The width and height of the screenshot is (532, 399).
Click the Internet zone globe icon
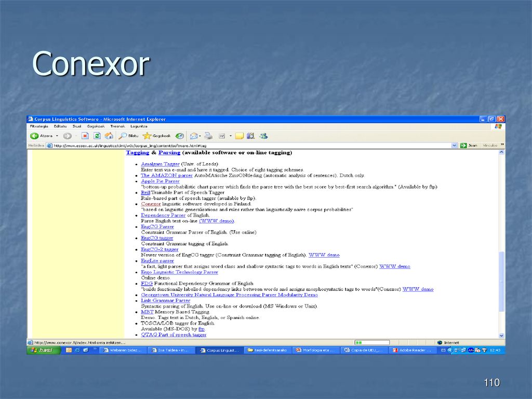click(x=440, y=343)
